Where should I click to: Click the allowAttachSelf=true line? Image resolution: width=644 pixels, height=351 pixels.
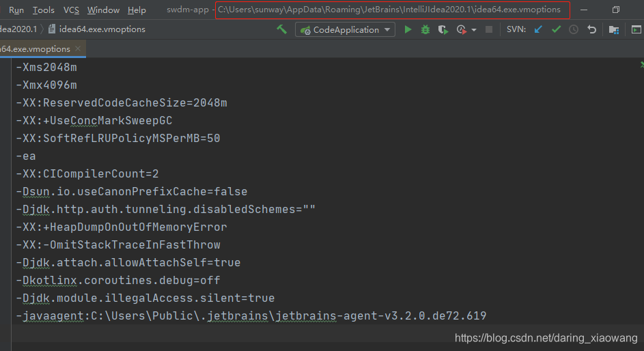[128, 262]
